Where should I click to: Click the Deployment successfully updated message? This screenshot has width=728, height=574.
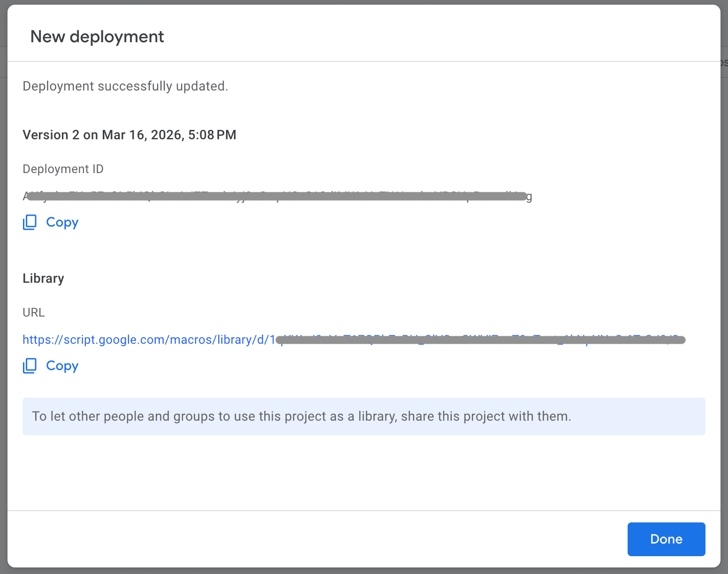(x=125, y=86)
